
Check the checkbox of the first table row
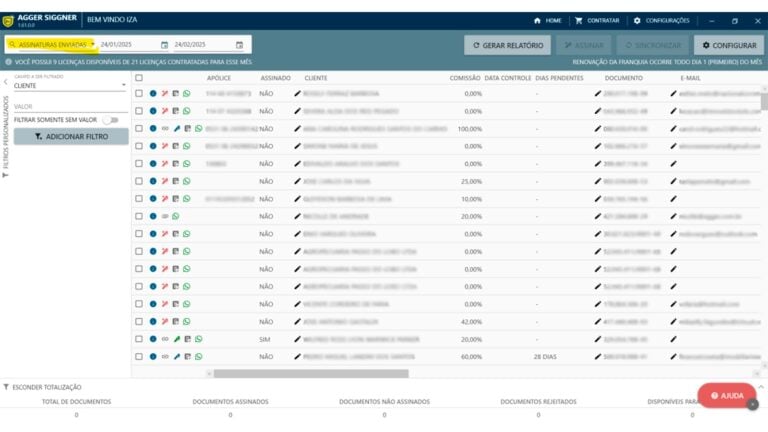tap(139, 93)
